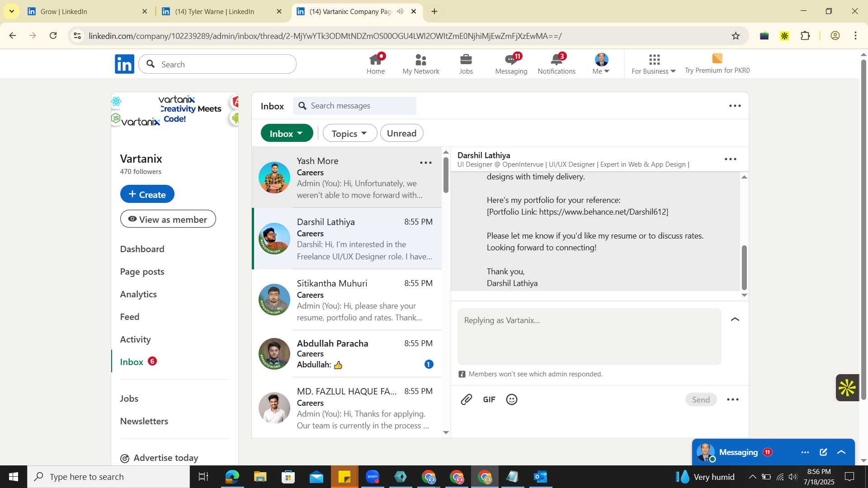The image size is (868, 488).
Task: Open File Explorer from the taskbar
Action: click(260, 477)
